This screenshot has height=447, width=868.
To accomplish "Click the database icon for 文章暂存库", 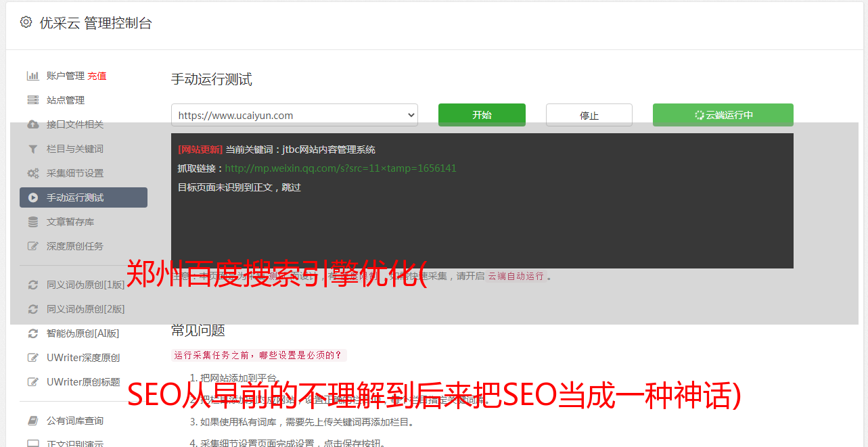I will pos(32,222).
